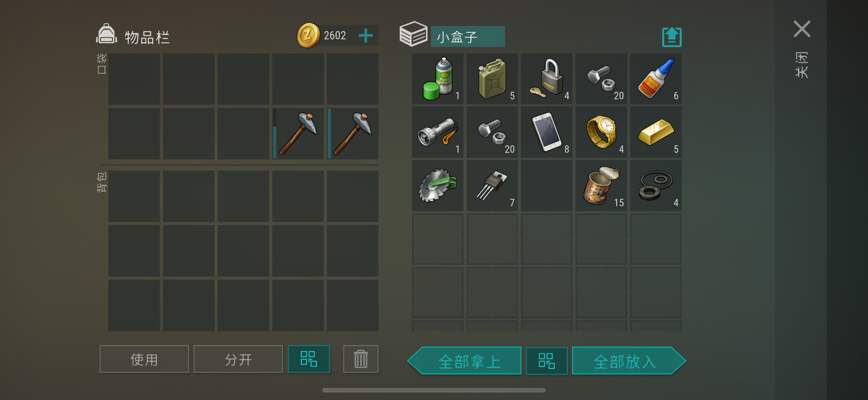Select the circular saw blade item
868x400 pixels.
(x=437, y=185)
